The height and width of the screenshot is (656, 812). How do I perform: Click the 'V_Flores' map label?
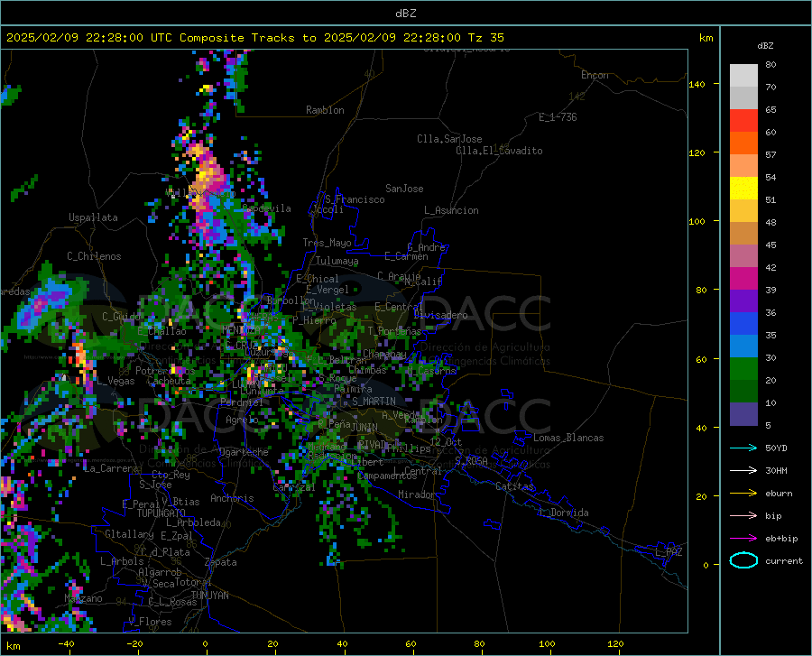[150, 622]
